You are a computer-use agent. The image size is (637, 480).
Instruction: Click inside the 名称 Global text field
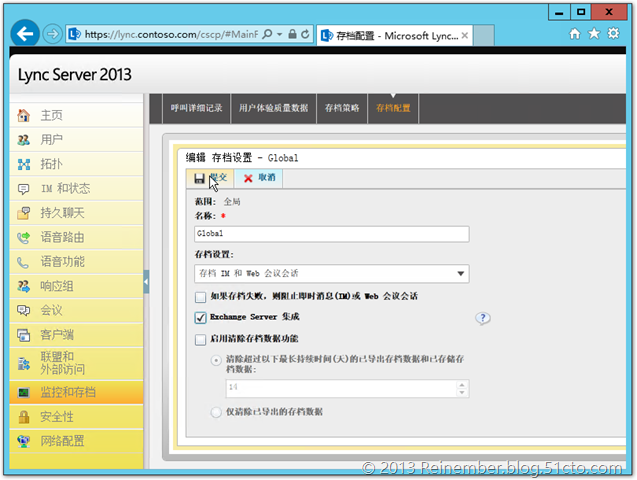[x=331, y=233]
